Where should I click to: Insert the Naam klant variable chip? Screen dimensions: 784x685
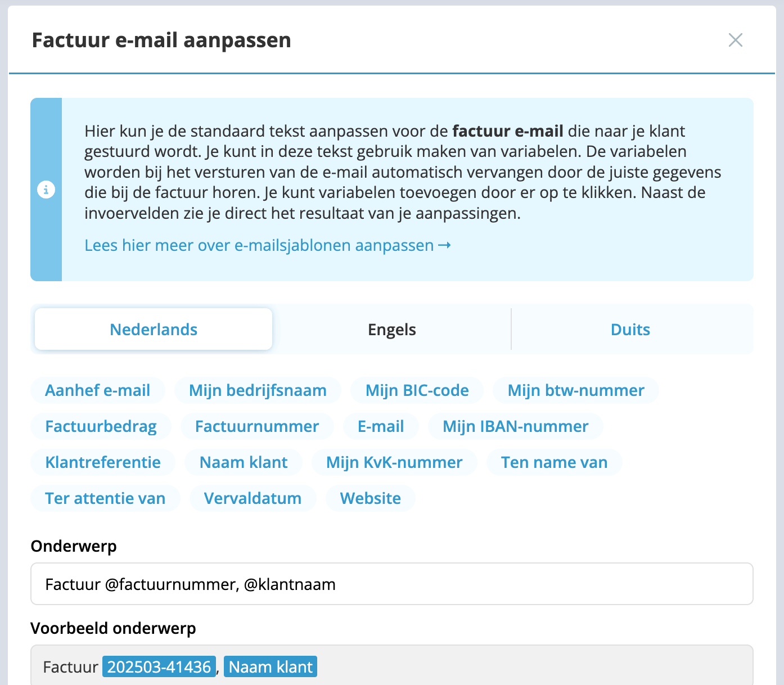coord(244,462)
